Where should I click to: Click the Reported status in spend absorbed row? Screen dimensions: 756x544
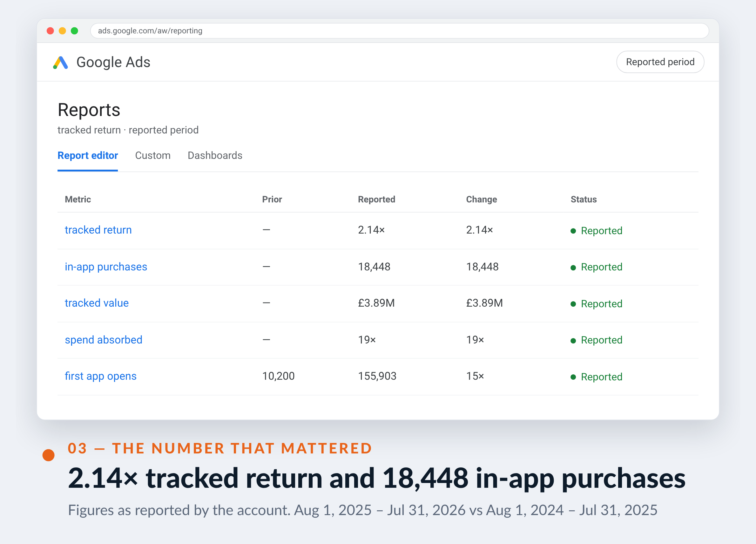click(x=596, y=340)
